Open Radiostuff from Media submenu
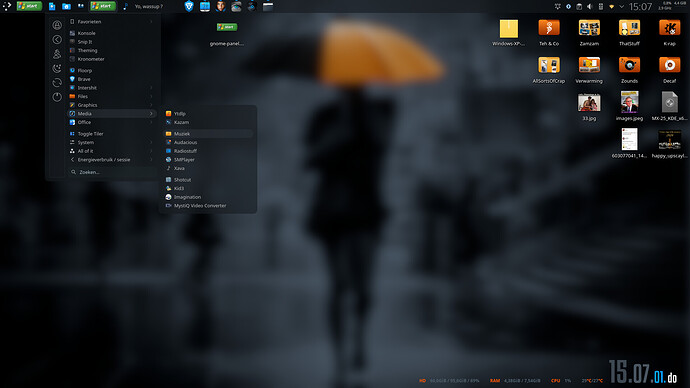The image size is (690, 388). 208,151
